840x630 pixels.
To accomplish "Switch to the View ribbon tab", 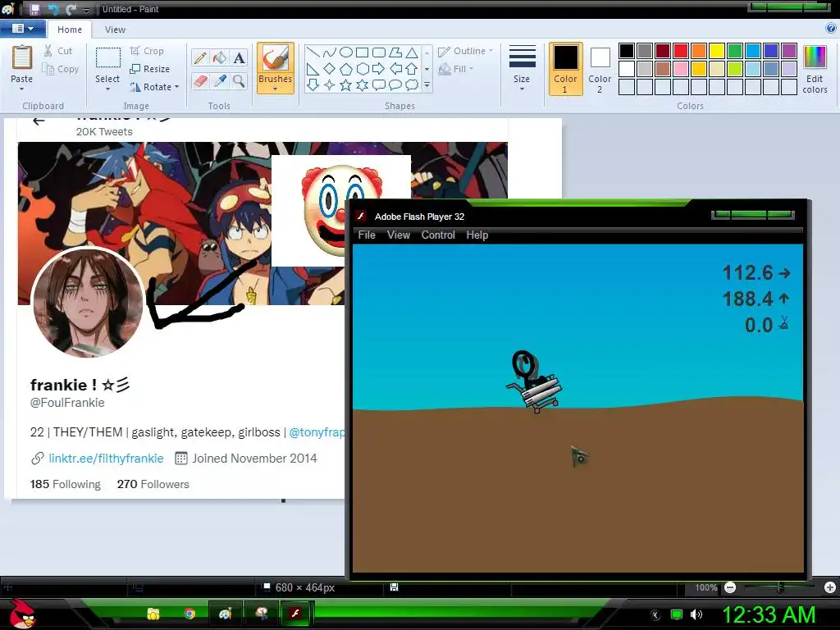I will click(115, 30).
